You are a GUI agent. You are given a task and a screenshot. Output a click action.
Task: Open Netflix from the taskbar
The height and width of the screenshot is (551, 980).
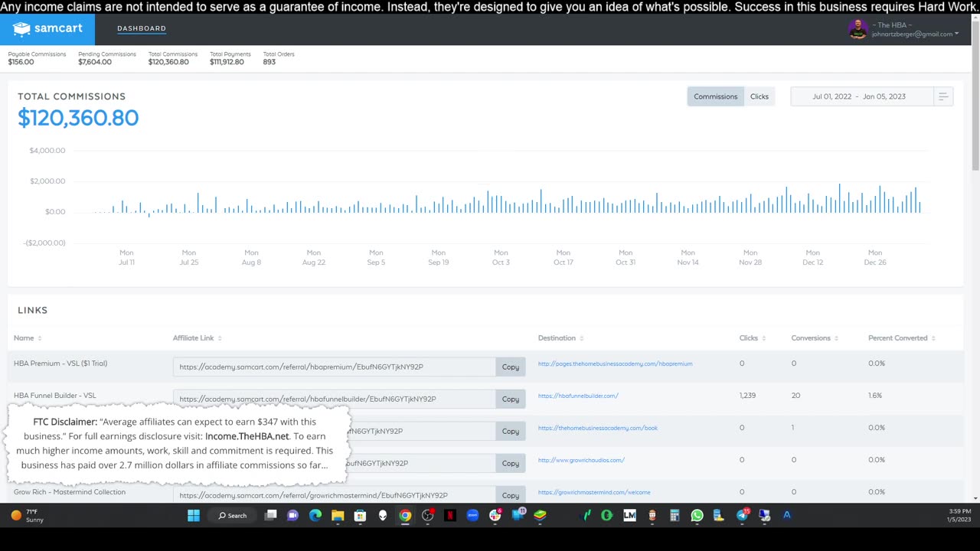coord(450,515)
